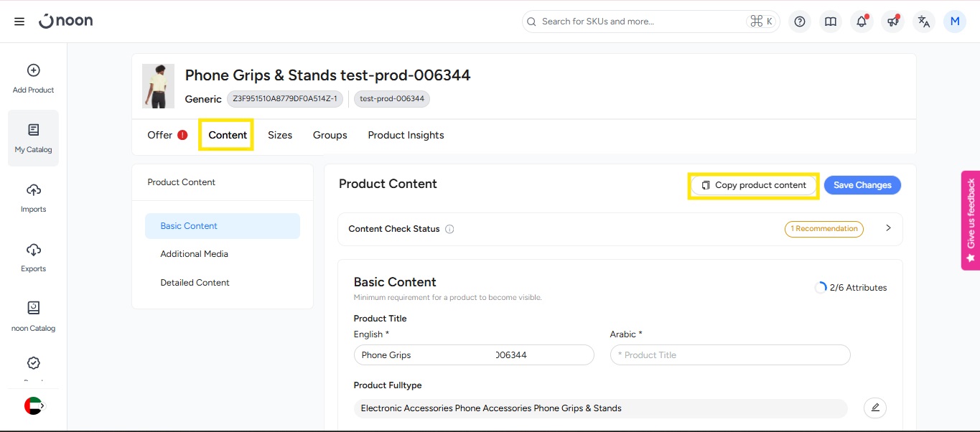Click the edit pencil for Product Fulltype

[x=874, y=408]
